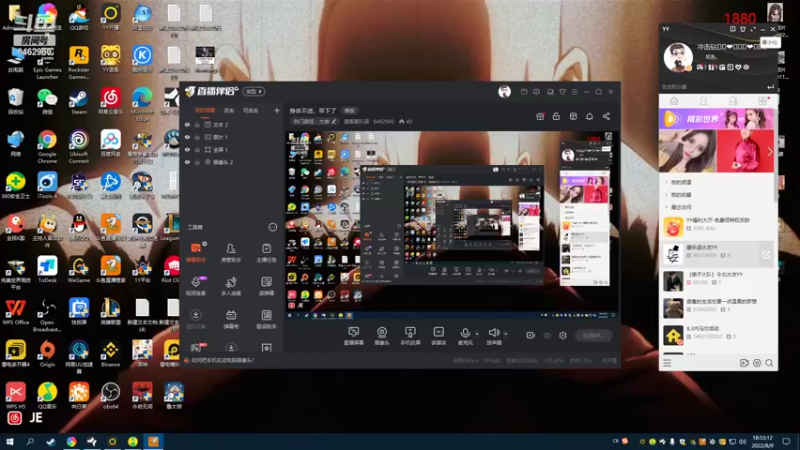Click the record video icon in bottom bar
This screenshot has width=800, height=450.
pyautogui.click(x=531, y=336)
